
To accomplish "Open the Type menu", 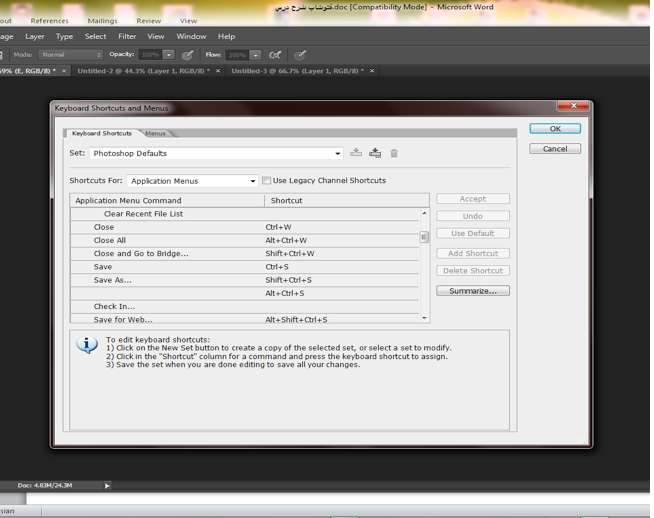I will tap(64, 37).
